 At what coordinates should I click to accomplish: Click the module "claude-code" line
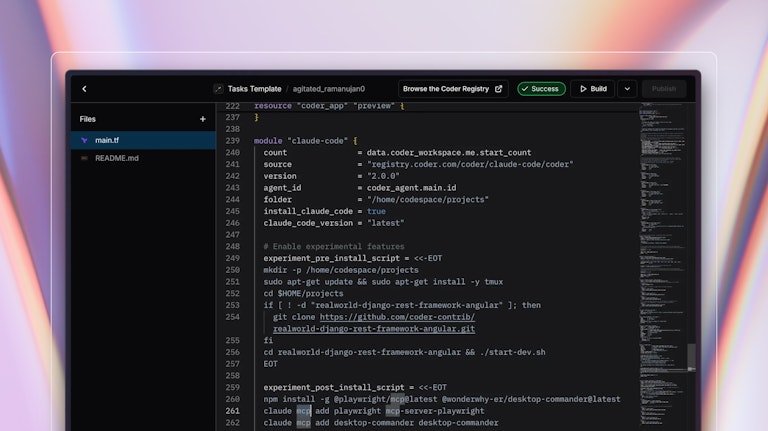click(306, 141)
